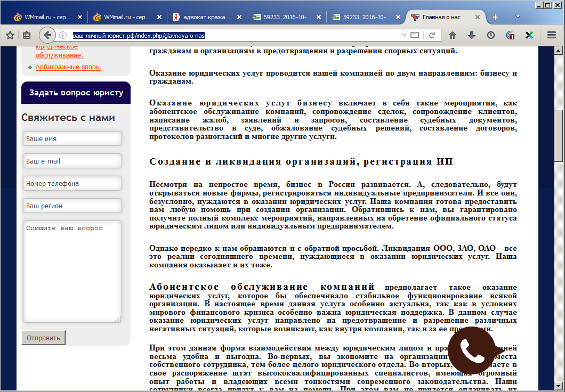Viewport: 565px width, 392px height.
Task: Focus the 'Ваш e-mail' input field
Action: (72, 161)
